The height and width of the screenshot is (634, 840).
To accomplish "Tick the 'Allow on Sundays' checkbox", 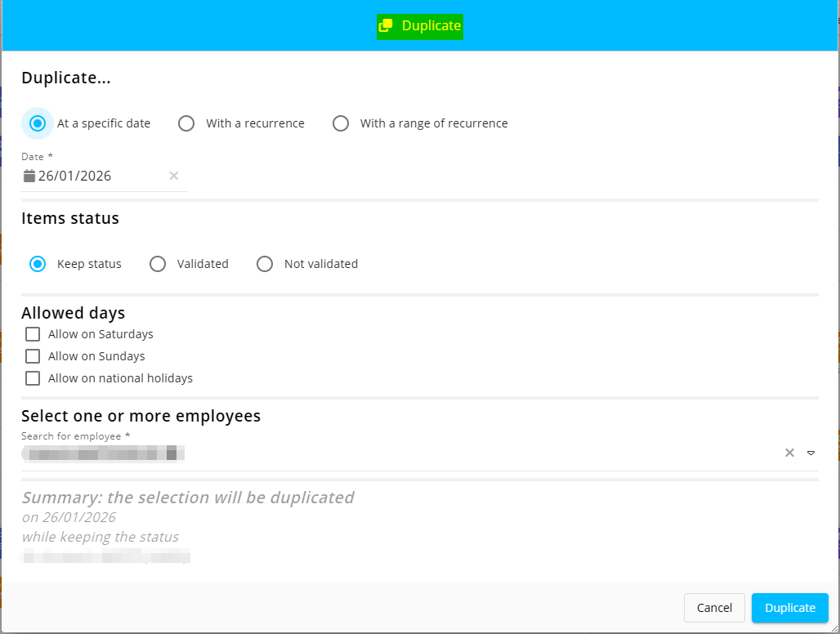I will (33, 356).
